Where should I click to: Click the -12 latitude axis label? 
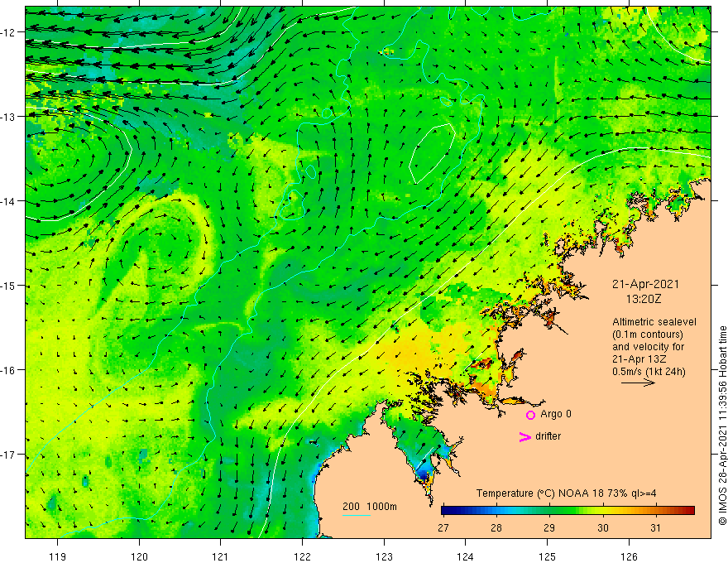point(8,32)
